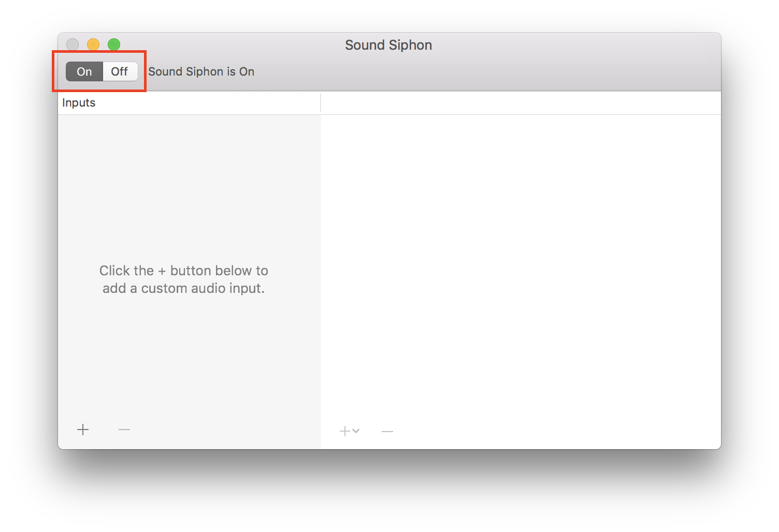Viewport: 779px width, 532px height.
Task: Click the "Sound Siphon is On" status label
Action: pos(201,71)
